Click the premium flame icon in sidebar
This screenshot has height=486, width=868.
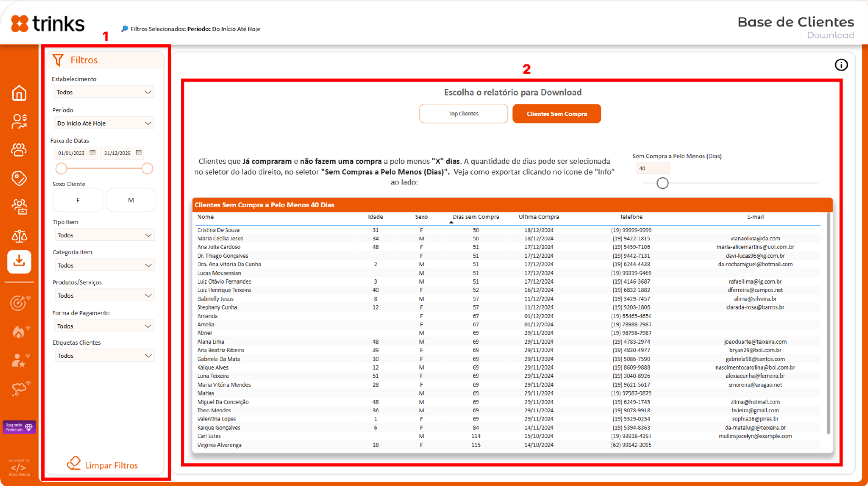pyautogui.click(x=19, y=332)
